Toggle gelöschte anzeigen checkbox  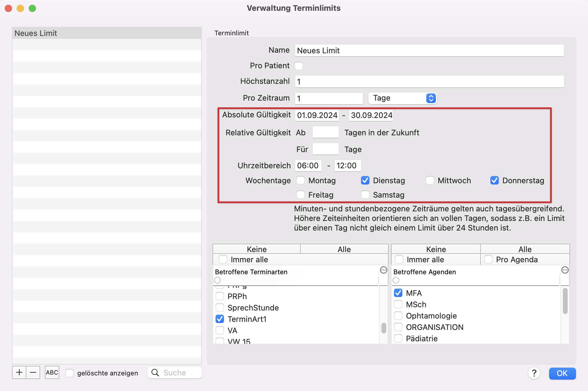pos(69,373)
